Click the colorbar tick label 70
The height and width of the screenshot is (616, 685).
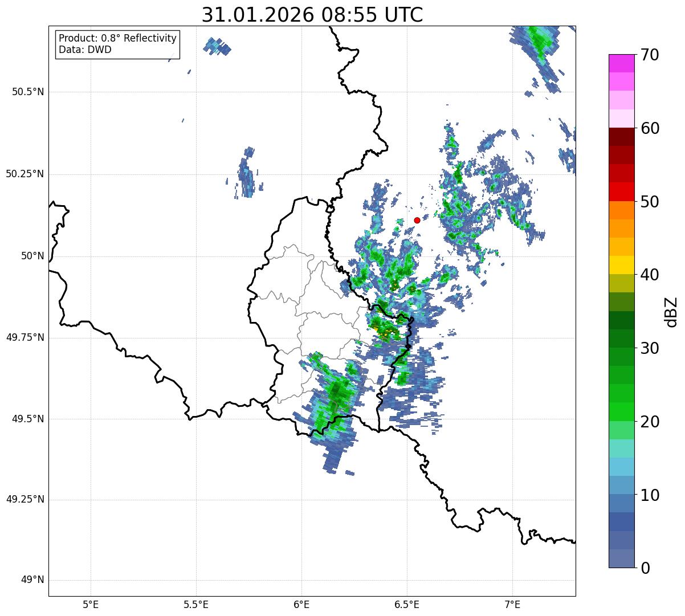coord(650,55)
